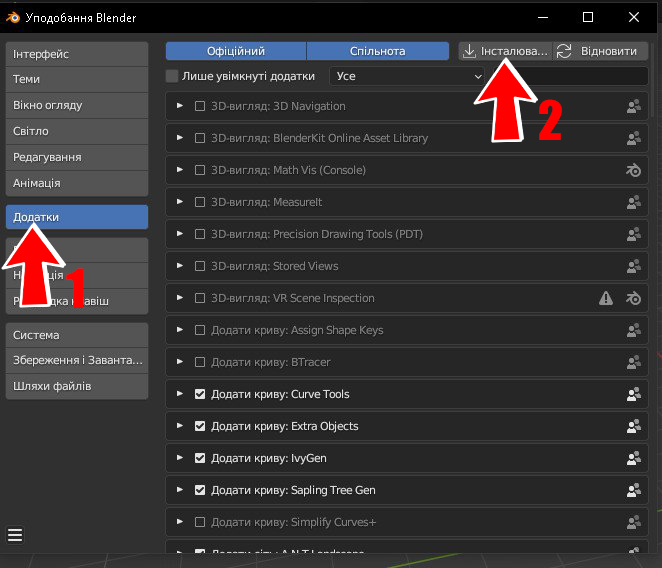Expand Assign Shape Keys add-on details
This screenshot has height=568, width=662.
coord(180,330)
